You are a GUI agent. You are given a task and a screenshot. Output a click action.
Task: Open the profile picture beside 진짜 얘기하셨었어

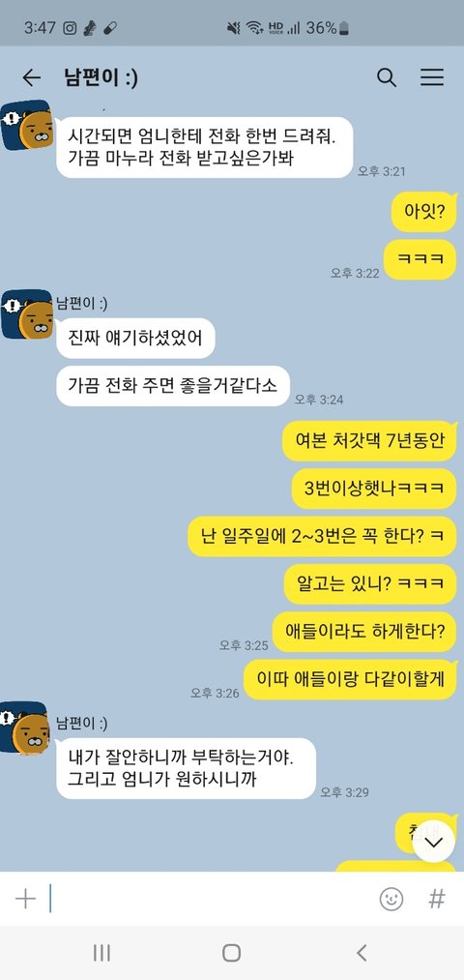pos(26,314)
